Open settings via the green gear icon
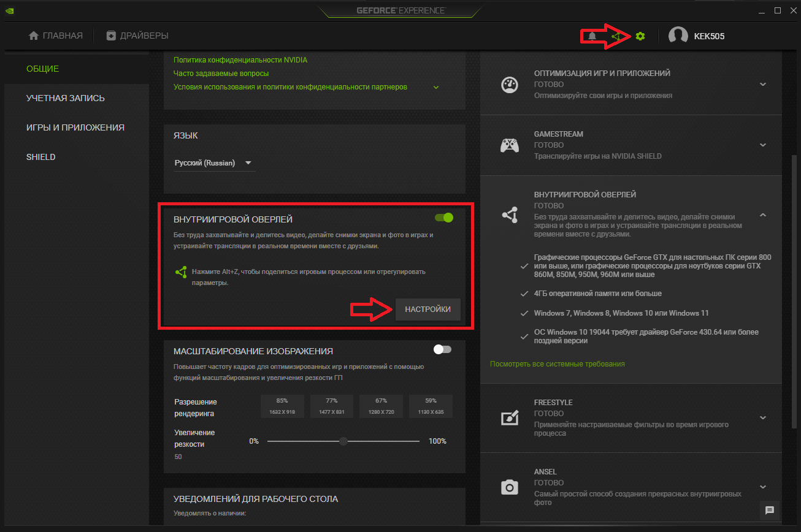The image size is (801, 532). coord(640,36)
